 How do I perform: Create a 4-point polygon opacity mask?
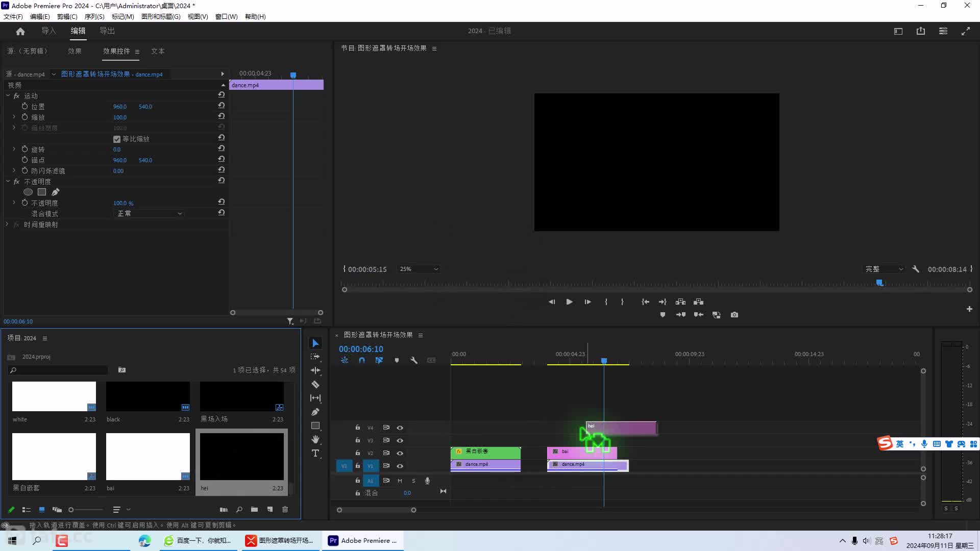(x=42, y=192)
